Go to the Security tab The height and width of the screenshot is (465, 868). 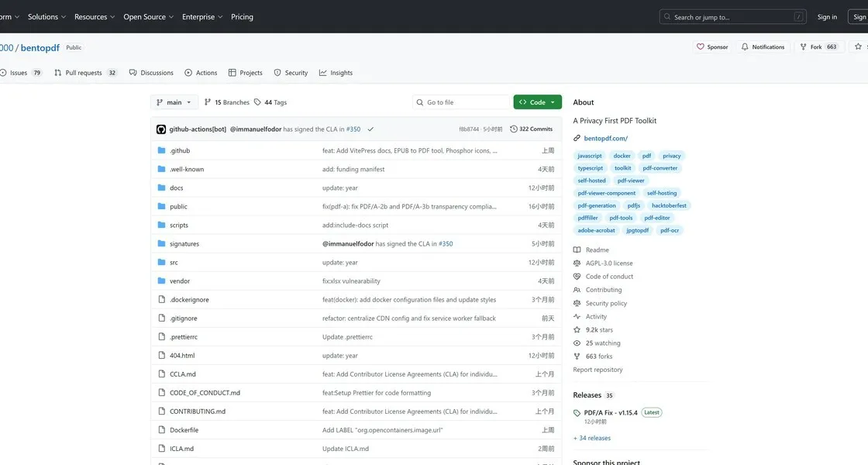[x=291, y=73]
